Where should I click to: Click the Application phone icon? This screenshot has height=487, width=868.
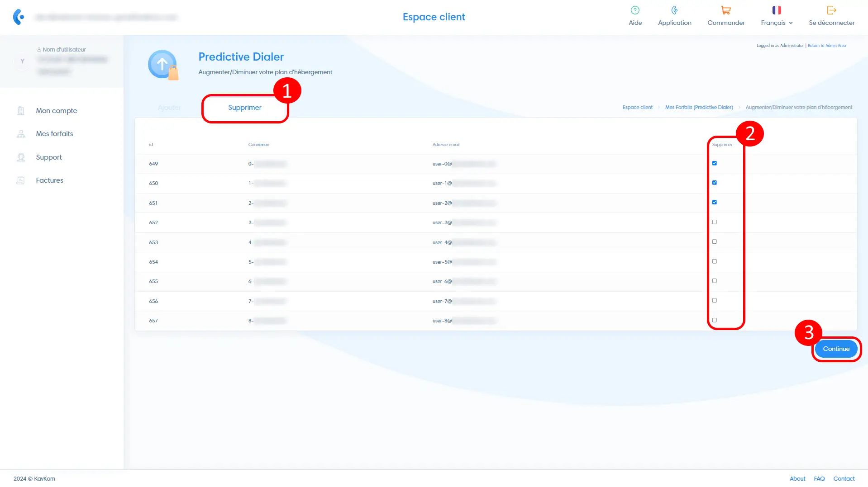point(674,10)
